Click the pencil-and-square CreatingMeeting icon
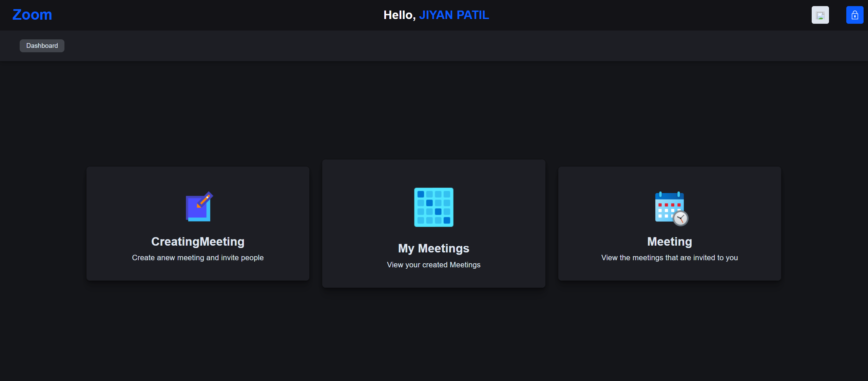The width and height of the screenshot is (868, 381). [x=199, y=207]
